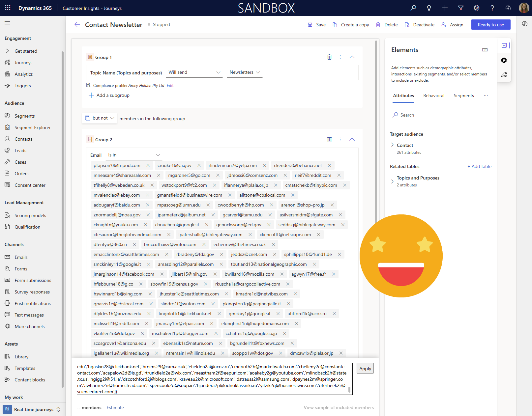Click the Elements pane toggle icon
Viewport: 532px width, 416px height.
pos(485,50)
